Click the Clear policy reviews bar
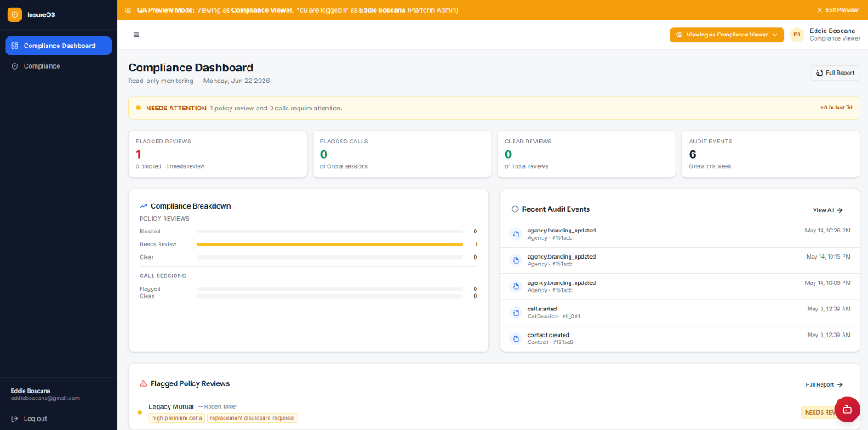This screenshot has height=430, width=868. click(330, 257)
